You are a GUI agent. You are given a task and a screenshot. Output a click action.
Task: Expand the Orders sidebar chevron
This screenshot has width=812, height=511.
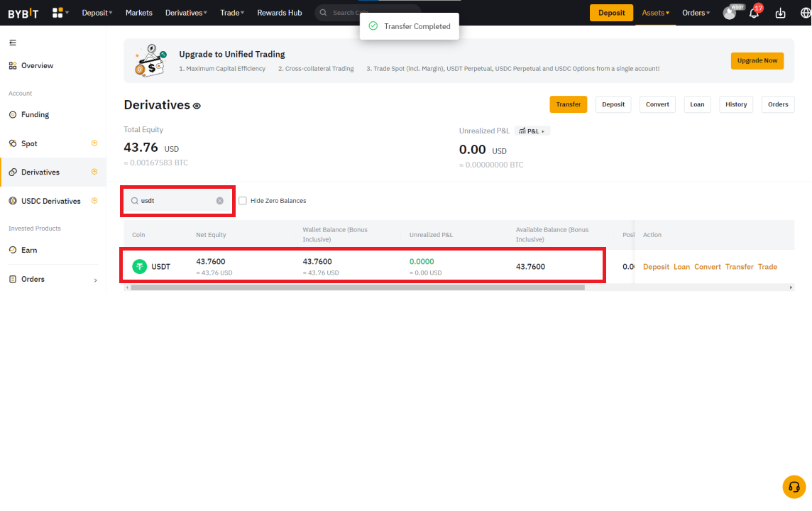[x=95, y=280]
